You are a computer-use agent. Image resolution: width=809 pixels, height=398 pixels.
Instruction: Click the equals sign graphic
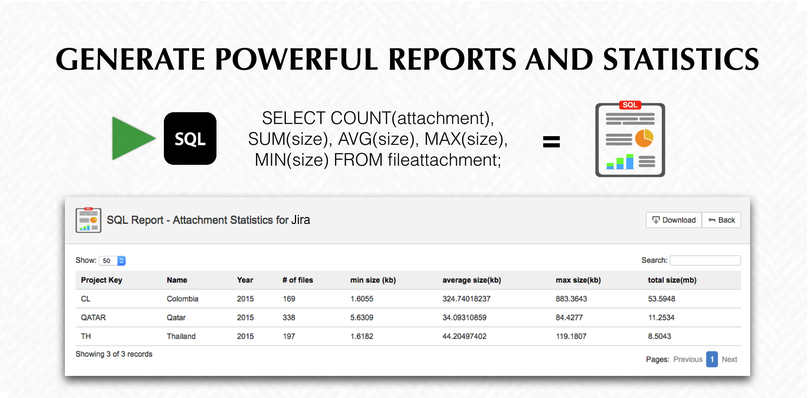pyautogui.click(x=551, y=142)
